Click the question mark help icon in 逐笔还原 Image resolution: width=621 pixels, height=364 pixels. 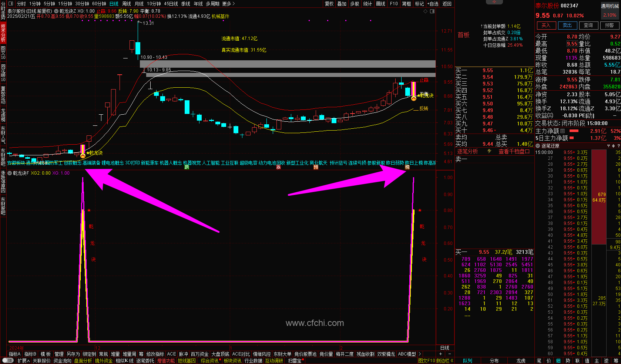(618, 146)
